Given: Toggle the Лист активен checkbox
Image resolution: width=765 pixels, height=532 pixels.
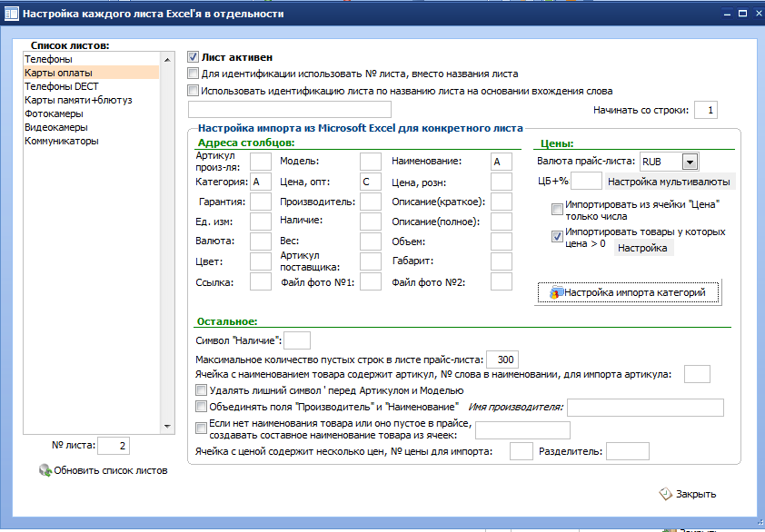Looking at the screenshot, I should (194, 57).
